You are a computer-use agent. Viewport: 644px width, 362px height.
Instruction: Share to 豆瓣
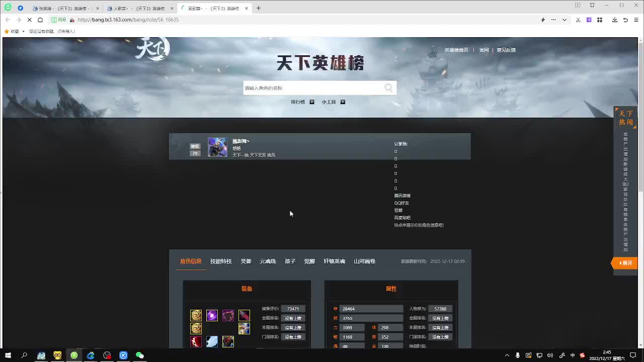point(398,210)
